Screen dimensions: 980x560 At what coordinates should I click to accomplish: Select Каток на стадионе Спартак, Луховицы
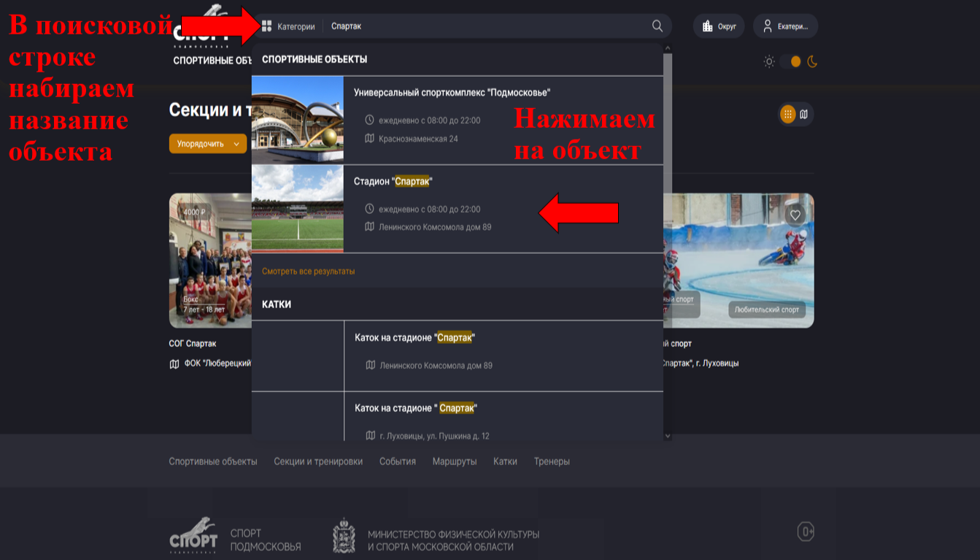(458, 416)
